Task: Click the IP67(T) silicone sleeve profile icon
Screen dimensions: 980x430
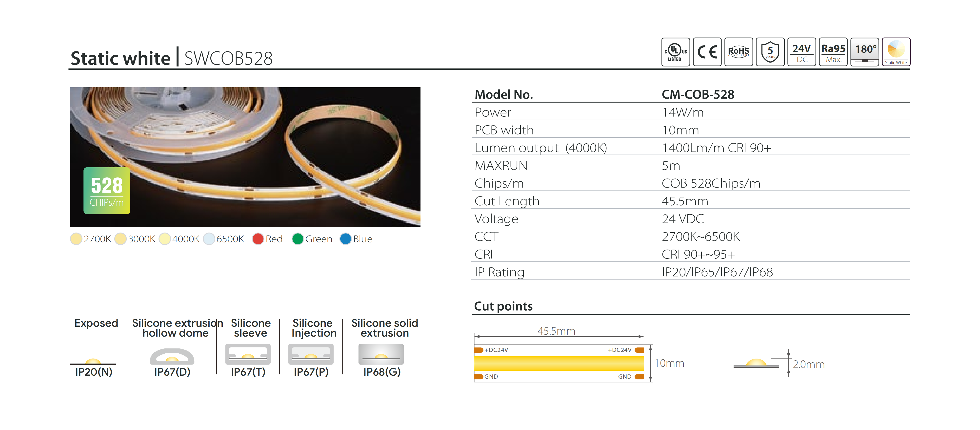Action: click(x=248, y=354)
